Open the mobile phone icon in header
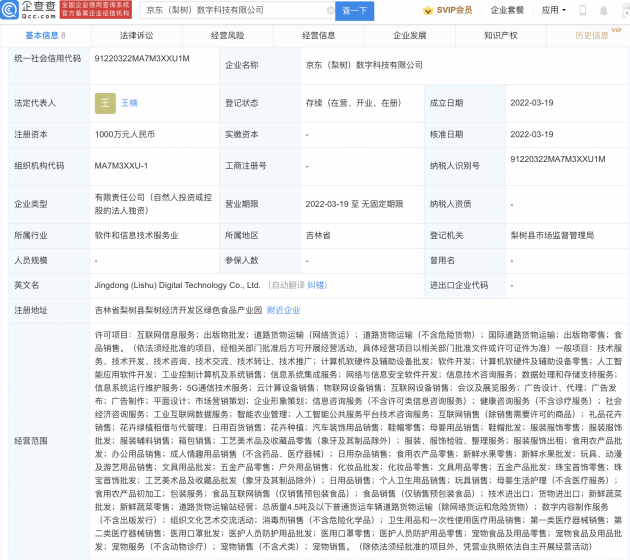The width and height of the screenshot is (630, 560). [582, 10]
